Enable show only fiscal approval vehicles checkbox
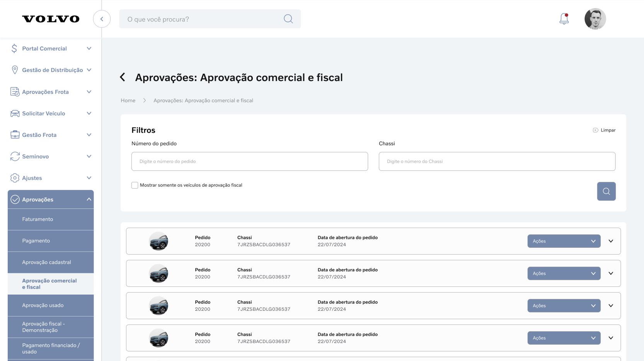 135,186
